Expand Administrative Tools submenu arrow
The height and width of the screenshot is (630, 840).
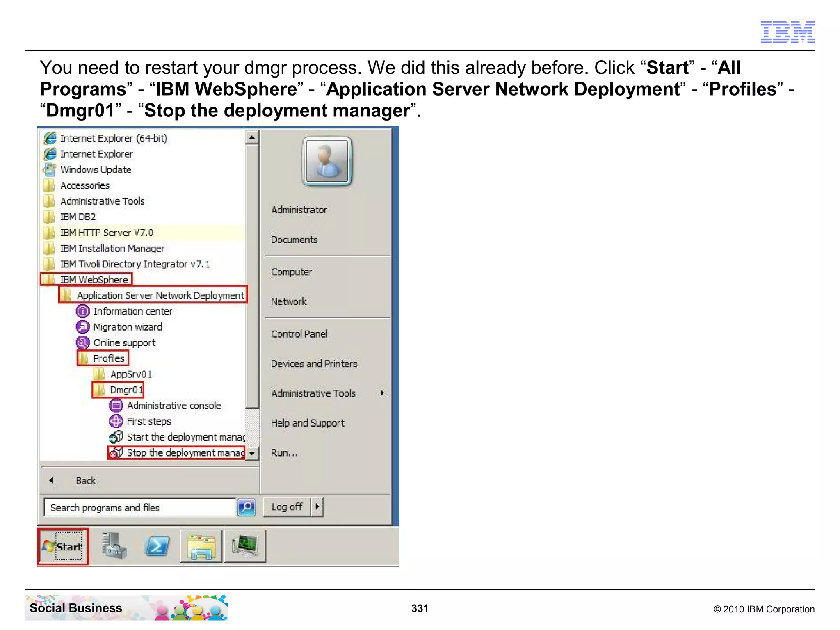point(382,393)
